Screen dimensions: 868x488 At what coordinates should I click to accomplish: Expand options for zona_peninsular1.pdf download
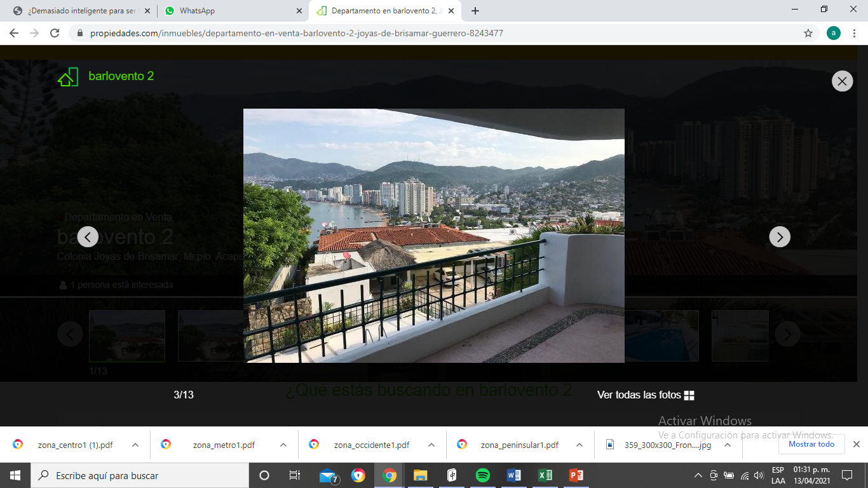(x=580, y=445)
